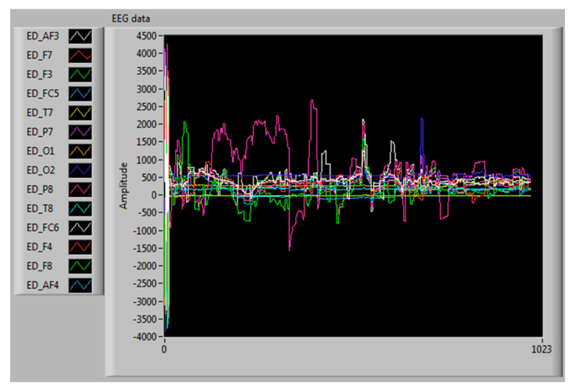Click the blue ED_O2 plot sample icon
The width and height of the screenshot is (575, 392).
point(81,170)
